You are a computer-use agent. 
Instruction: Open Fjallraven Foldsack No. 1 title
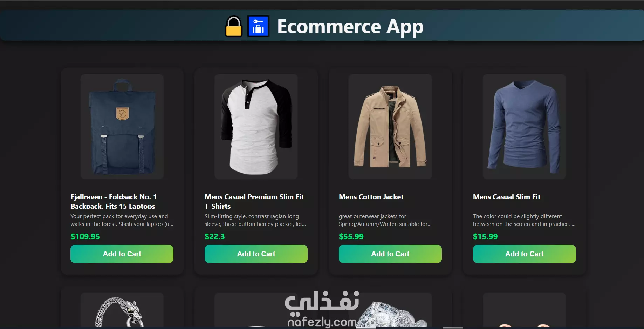click(x=114, y=201)
